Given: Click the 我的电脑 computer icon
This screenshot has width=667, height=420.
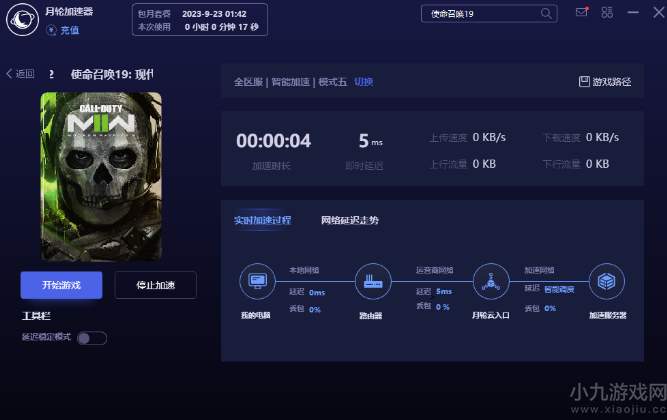Looking at the screenshot, I should [257, 281].
